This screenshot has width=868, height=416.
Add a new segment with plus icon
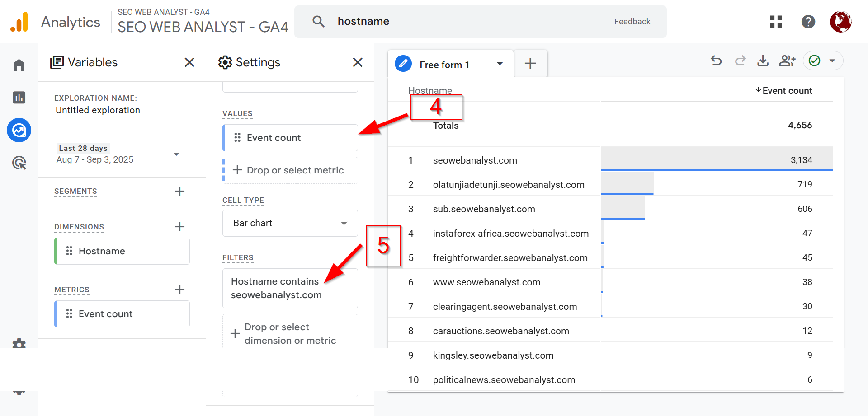coord(179,191)
